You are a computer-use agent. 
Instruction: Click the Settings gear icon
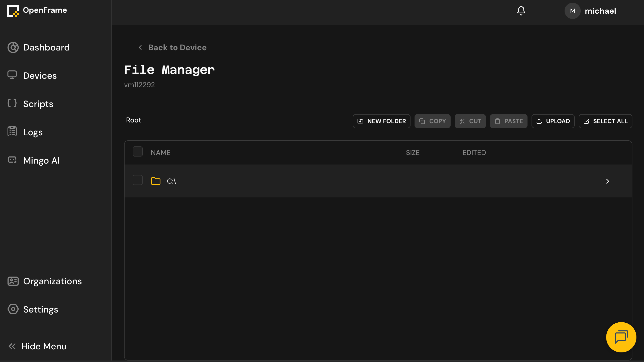click(13, 309)
